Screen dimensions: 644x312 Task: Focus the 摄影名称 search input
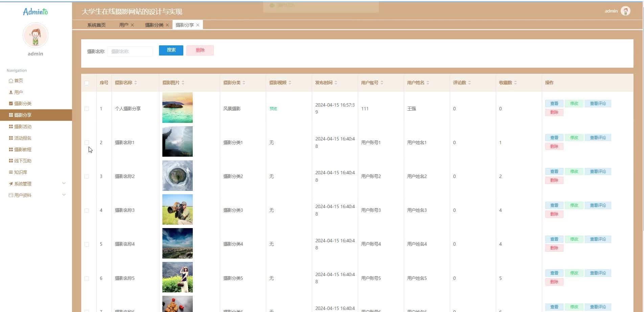[130, 51]
